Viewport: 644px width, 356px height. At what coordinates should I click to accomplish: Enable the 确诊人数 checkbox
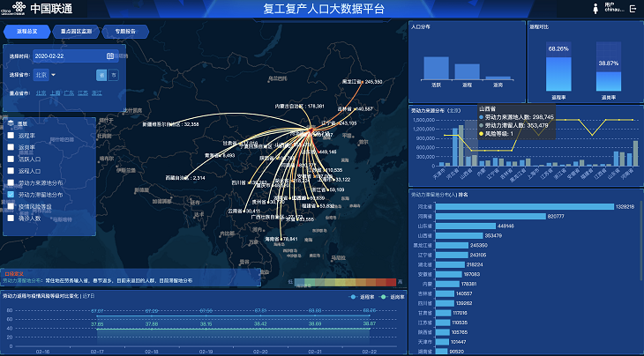pos(11,219)
